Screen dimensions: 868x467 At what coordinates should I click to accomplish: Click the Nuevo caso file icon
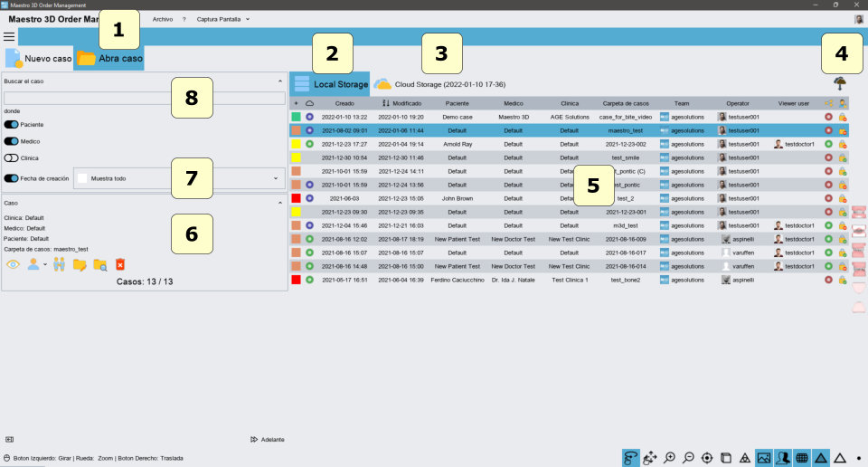tap(14, 58)
